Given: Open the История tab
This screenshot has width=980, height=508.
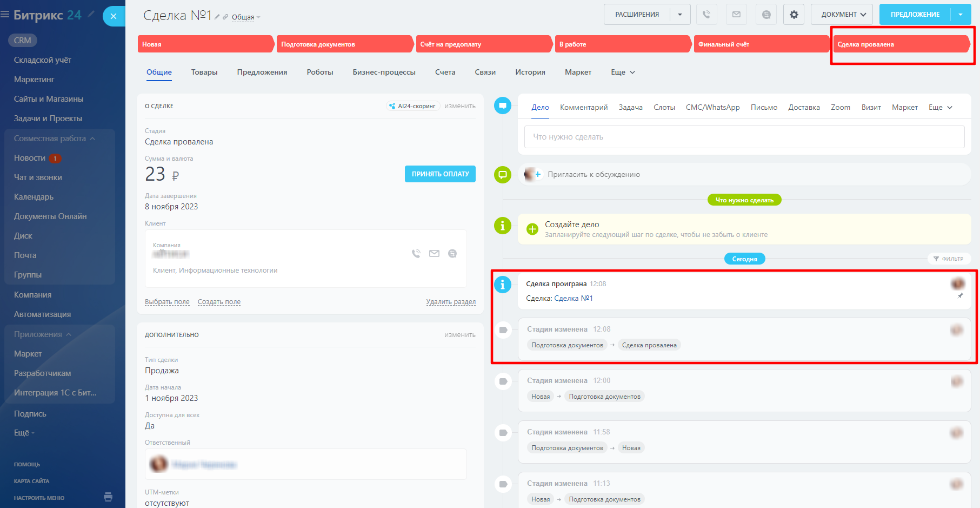Looking at the screenshot, I should tap(530, 72).
